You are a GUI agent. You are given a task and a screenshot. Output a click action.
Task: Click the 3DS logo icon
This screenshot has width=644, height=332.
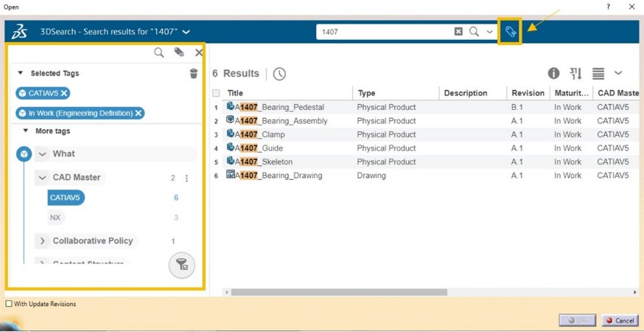18,32
